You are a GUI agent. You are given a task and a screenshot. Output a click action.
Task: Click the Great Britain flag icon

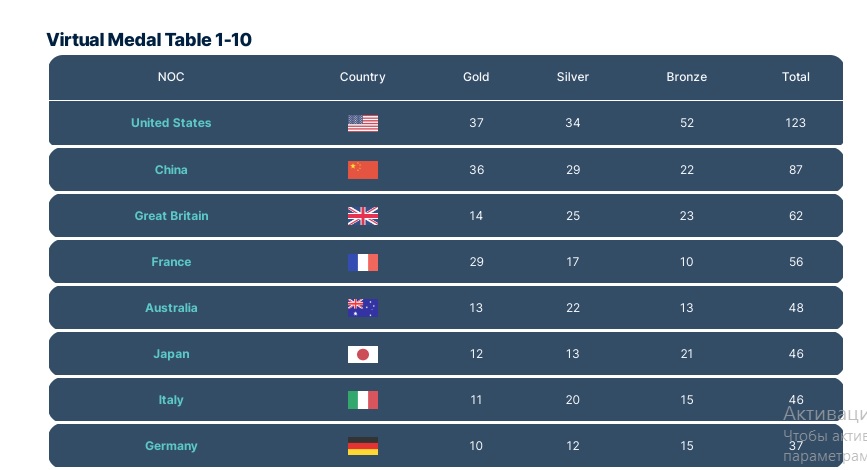point(362,216)
